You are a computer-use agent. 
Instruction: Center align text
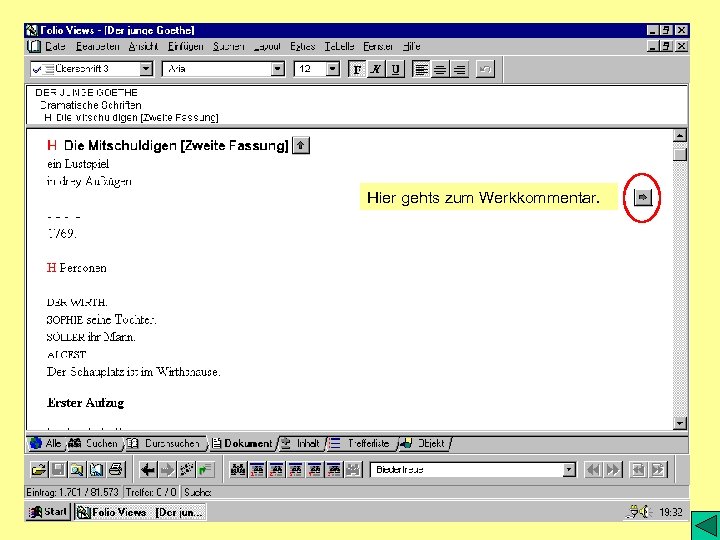pos(440,69)
